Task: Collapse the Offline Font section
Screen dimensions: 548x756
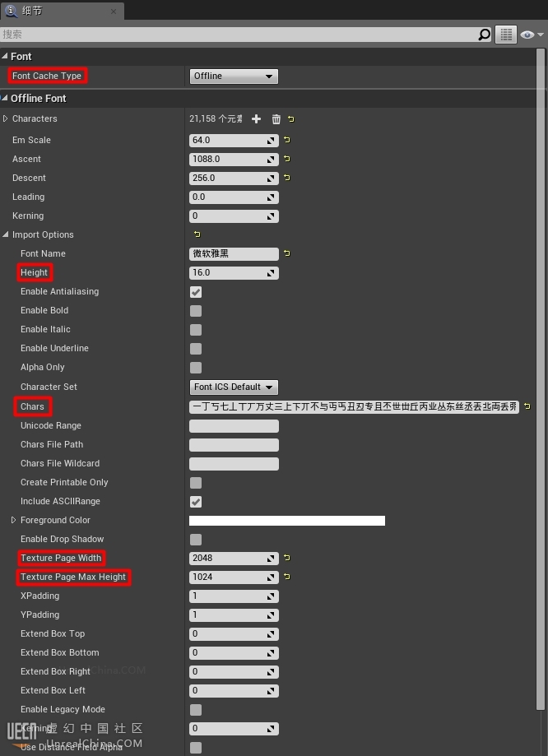Action: click(x=5, y=98)
